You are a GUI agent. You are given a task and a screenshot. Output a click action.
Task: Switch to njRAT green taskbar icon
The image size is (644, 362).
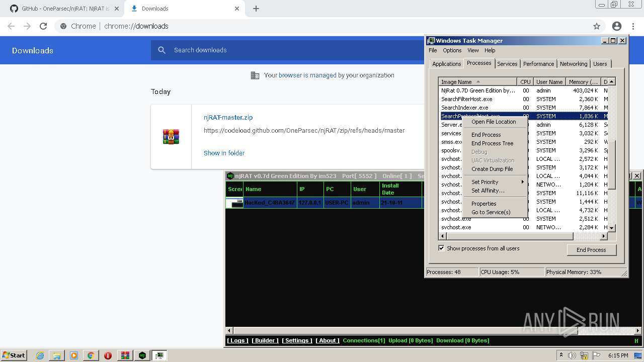[x=142, y=355]
